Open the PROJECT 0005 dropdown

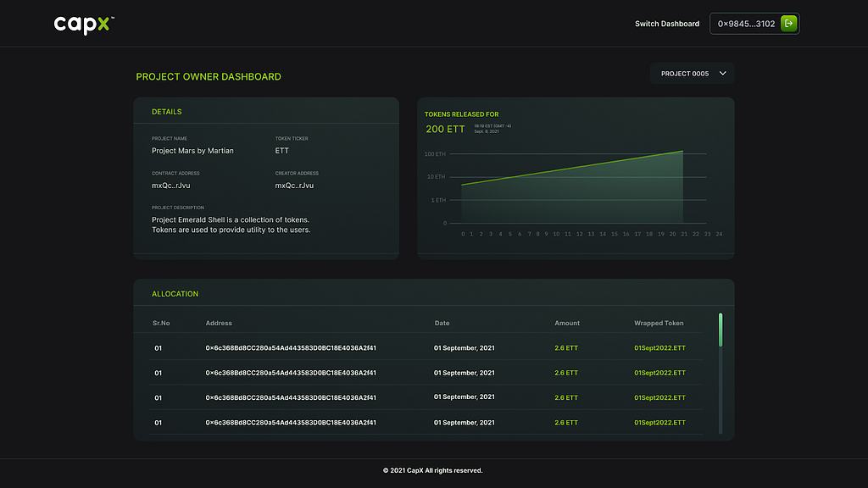click(693, 74)
